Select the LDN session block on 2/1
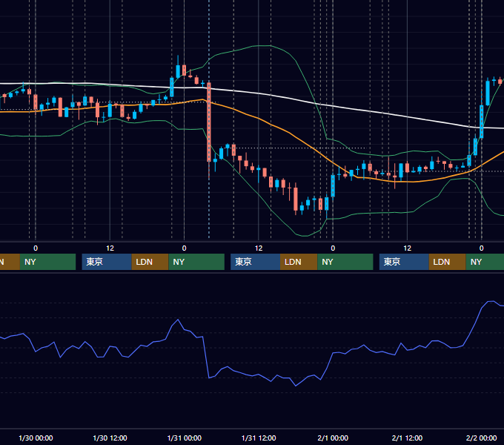 448,262
